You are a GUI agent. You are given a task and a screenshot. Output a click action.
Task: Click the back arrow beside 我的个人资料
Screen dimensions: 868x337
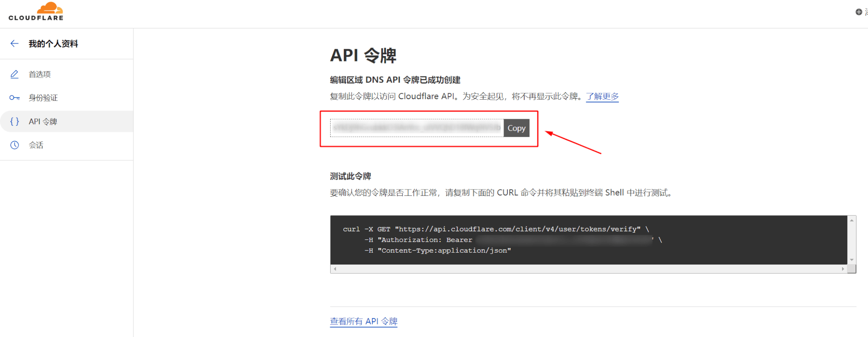(x=14, y=44)
